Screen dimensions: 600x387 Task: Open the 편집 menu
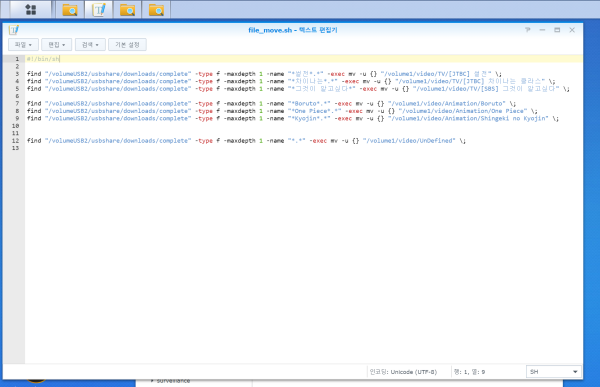tap(57, 45)
